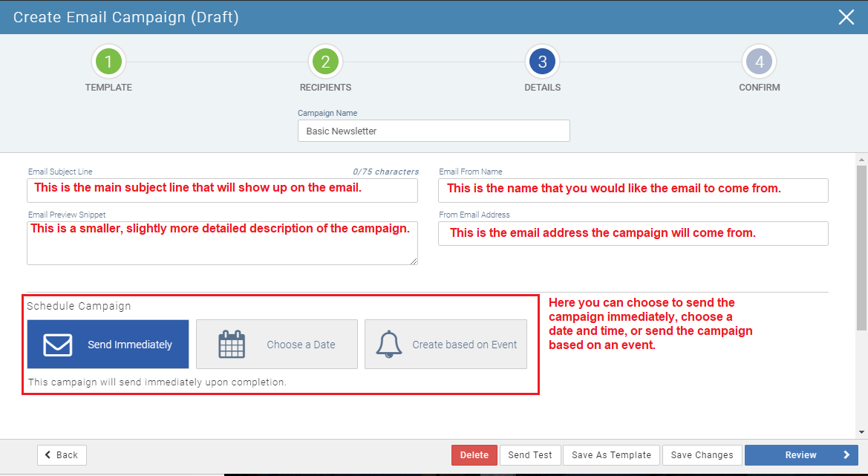The height and width of the screenshot is (476, 868).
Task: Click the vertical scrollbar thumb
Action: pos(861,248)
